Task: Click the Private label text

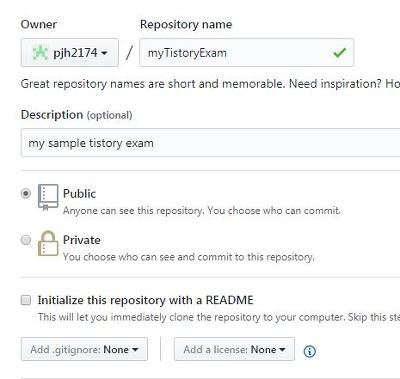Action: 82,240
